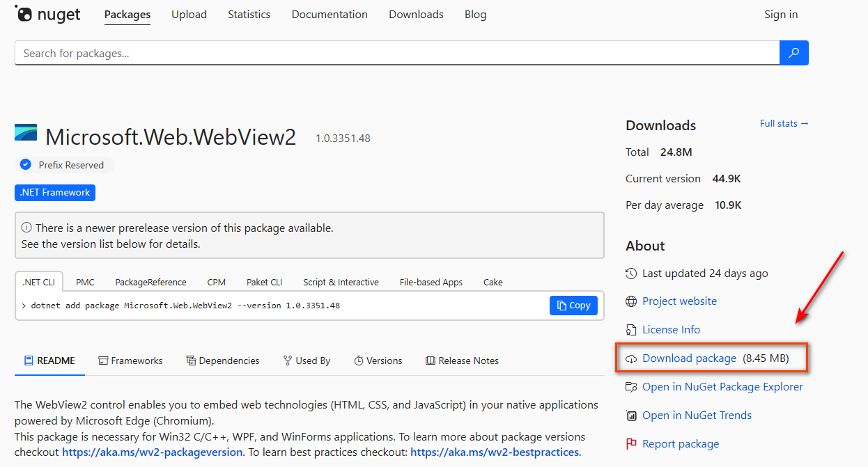The image size is (868, 467).
Task: Switch to the Used By tab
Action: coord(307,361)
